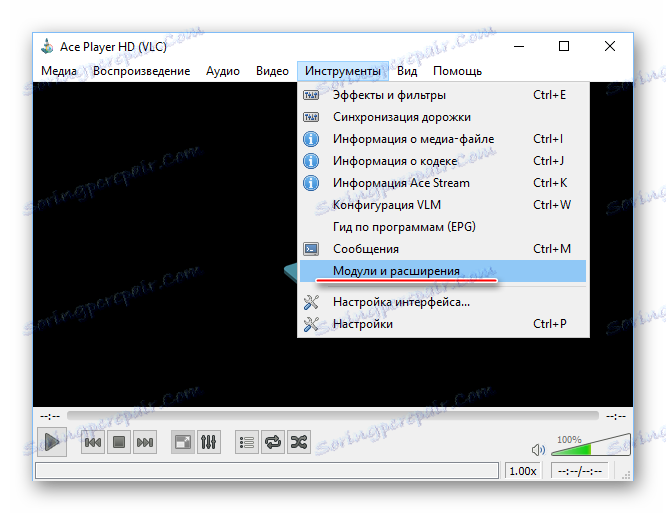This screenshot has width=666, height=513.
Task: Open Конфигурация VLM
Action: pos(443,205)
